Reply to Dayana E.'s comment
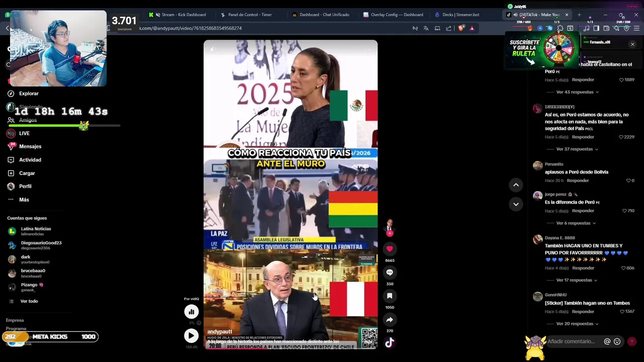Image resolution: width=644 pixels, height=362 pixels. pyautogui.click(x=583, y=268)
